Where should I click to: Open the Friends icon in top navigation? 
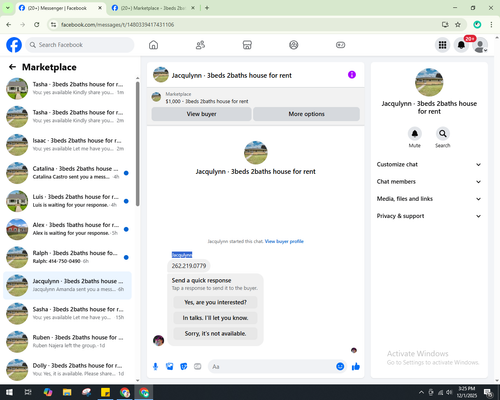[x=200, y=45]
